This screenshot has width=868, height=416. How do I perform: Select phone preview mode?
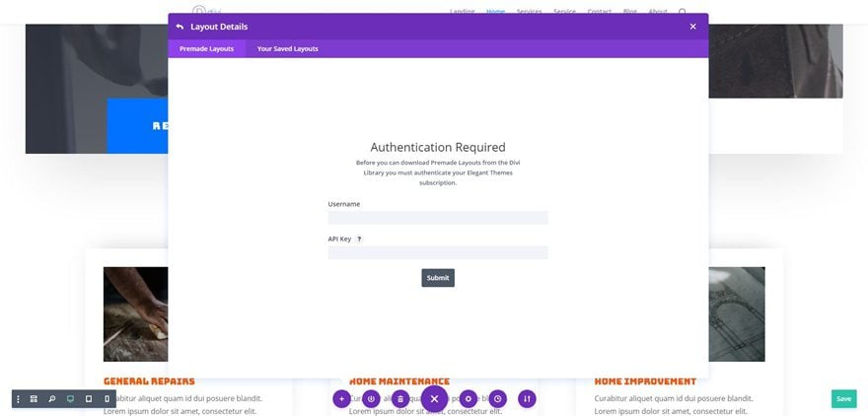click(x=107, y=399)
